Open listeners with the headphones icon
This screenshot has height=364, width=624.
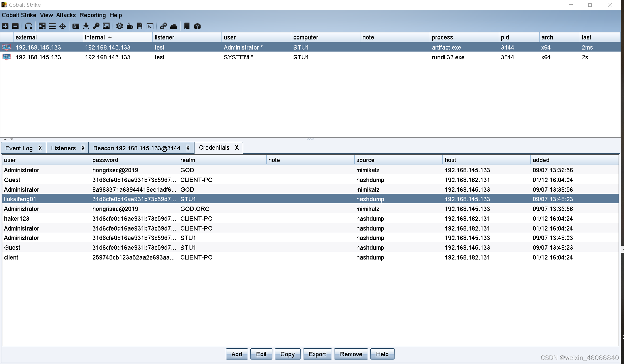[29, 26]
